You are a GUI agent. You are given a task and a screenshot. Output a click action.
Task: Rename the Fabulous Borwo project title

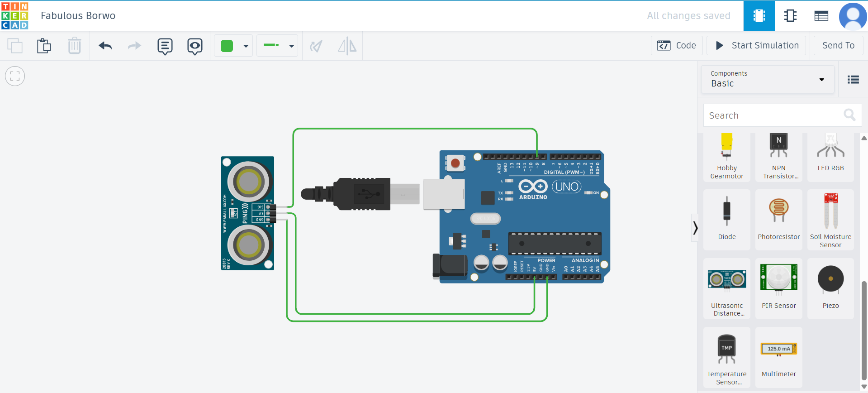[78, 16]
